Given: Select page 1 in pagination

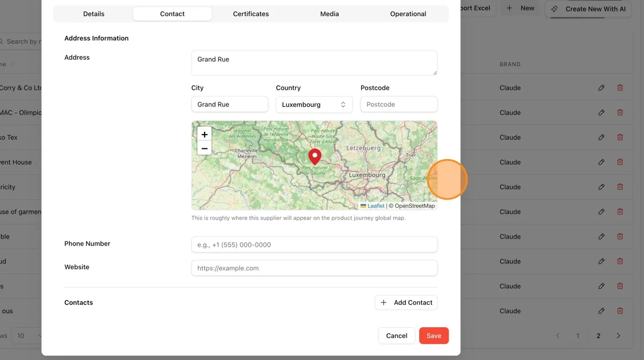Looking at the screenshot, I should (577, 336).
